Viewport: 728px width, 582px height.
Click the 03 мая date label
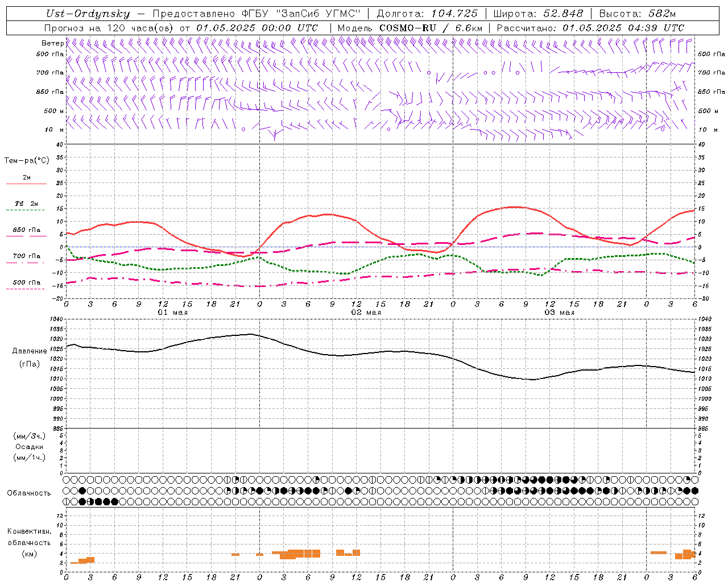point(560,313)
